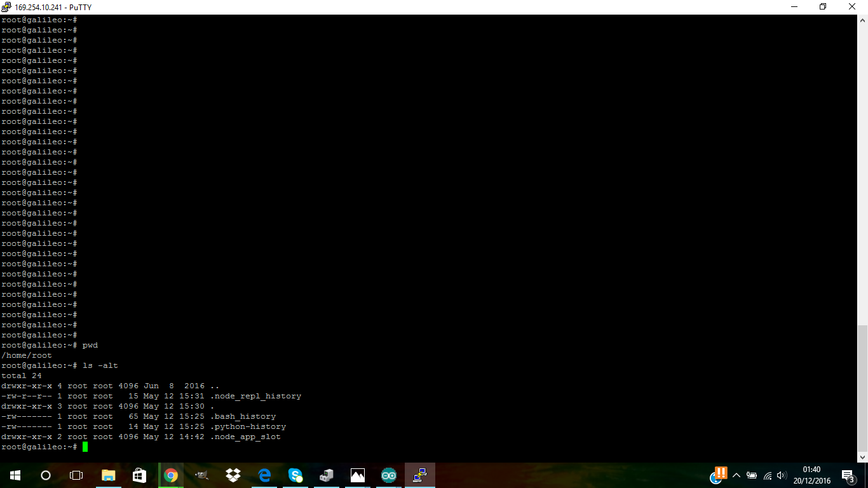Open Dropbox from the taskbar
Image resolution: width=868 pixels, height=488 pixels.
tap(233, 475)
